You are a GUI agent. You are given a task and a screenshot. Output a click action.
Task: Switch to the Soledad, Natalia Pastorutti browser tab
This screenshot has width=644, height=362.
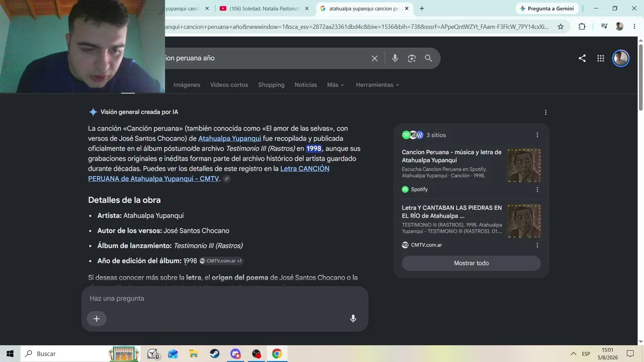click(265, 9)
